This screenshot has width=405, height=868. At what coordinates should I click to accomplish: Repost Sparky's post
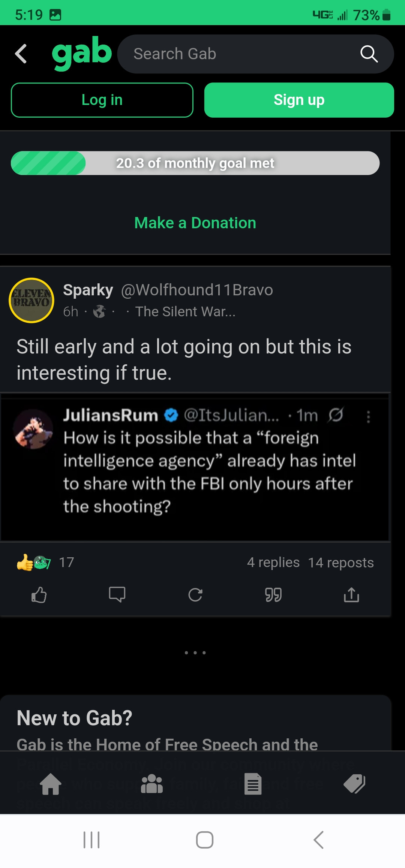tap(195, 595)
